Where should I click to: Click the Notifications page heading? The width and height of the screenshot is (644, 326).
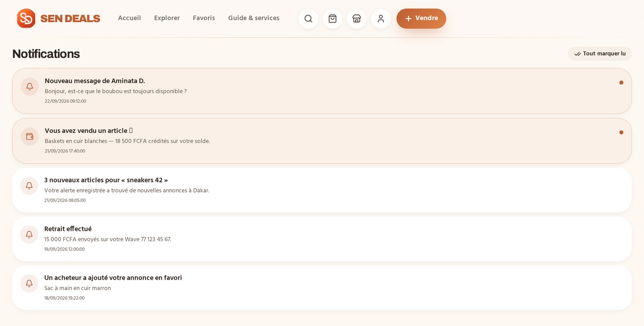pyautogui.click(x=46, y=54)
